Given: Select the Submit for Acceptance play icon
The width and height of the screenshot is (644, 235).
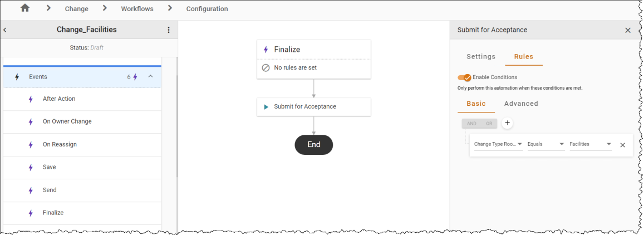Looking at the screenshot, I should click(x=266, y=107).
